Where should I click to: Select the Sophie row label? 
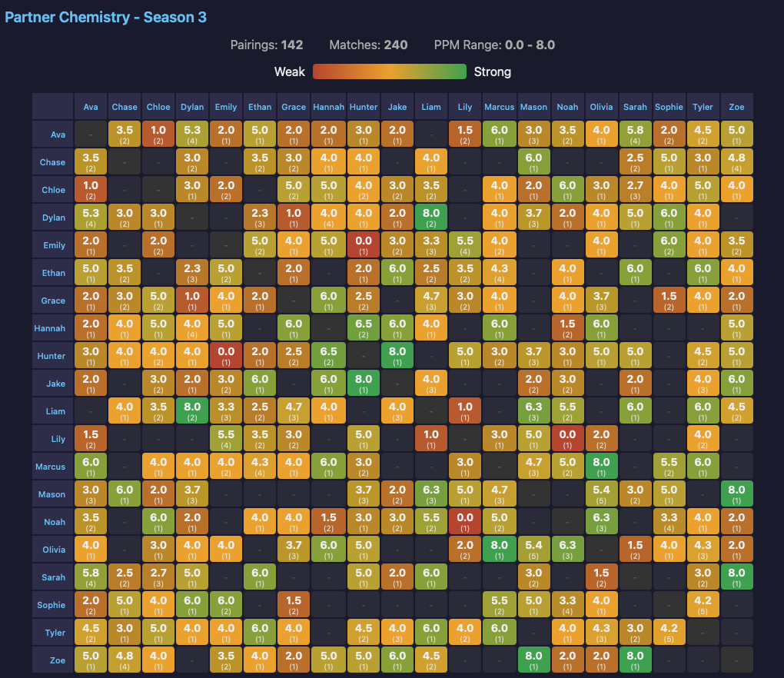[53, 605]
